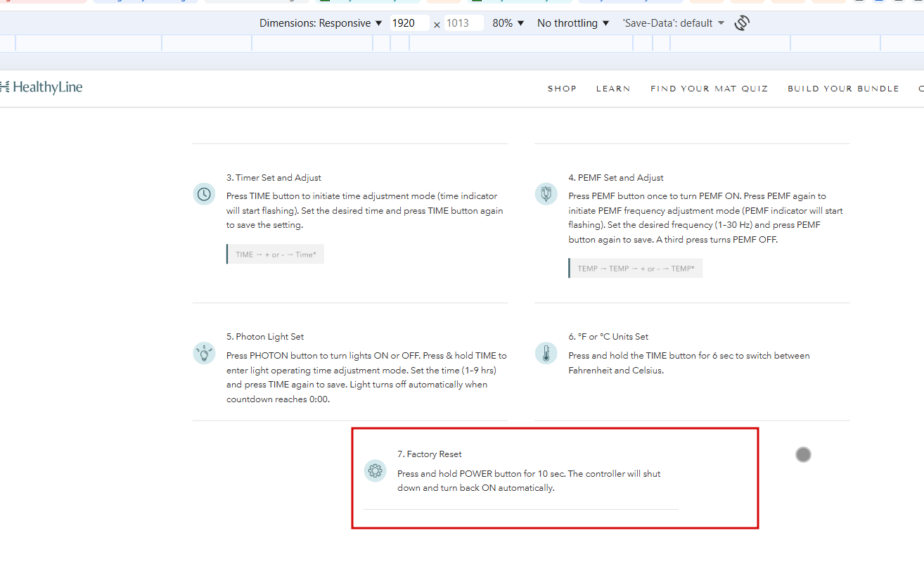Open the 'Save-Data': default dropdown

(x=673, y=23)
